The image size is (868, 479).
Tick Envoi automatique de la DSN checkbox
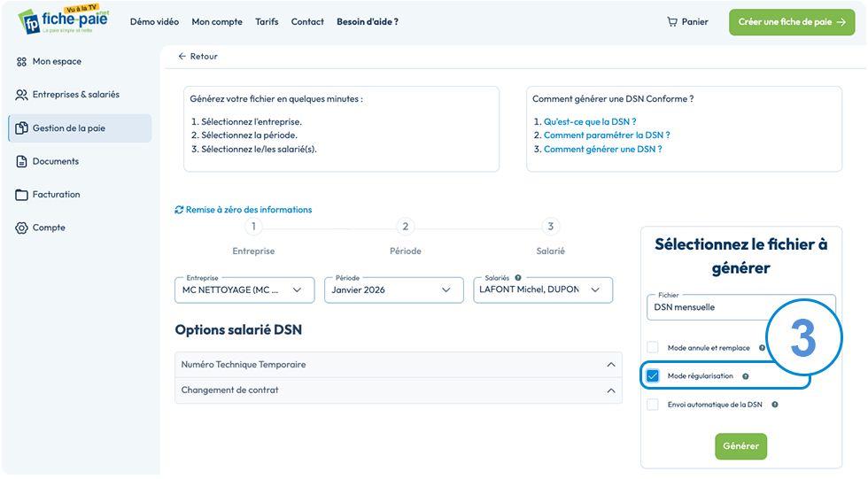click(x=653, y=405)
